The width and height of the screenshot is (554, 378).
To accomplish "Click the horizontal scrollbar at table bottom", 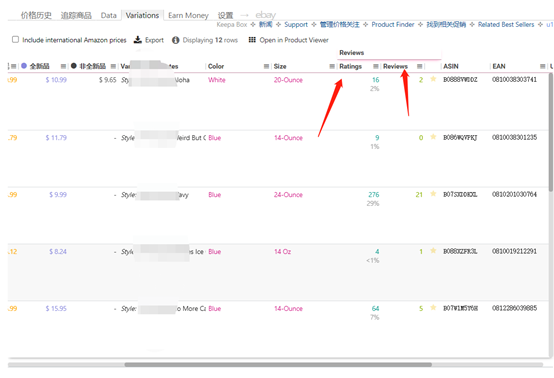I will (278, 365).
